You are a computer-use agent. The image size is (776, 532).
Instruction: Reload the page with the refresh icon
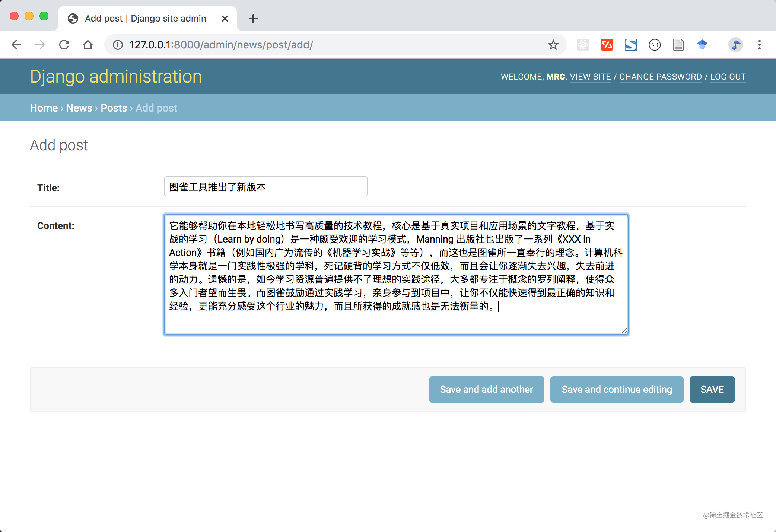click(64, 45)
